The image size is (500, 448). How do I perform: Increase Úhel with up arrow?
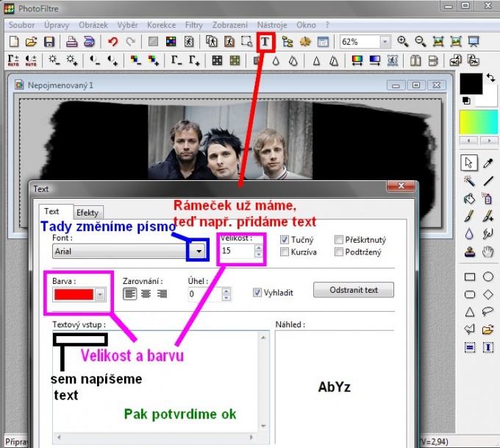coord(226,291)
